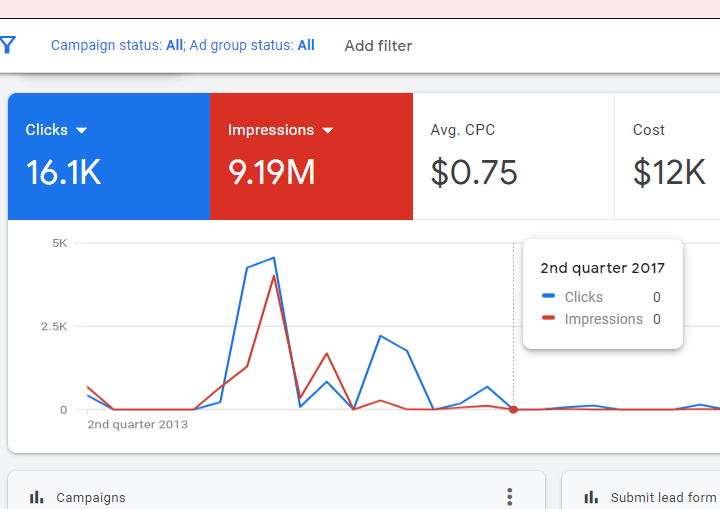Select the blue Clicks 16.1K scorecard

coord(108,157)
